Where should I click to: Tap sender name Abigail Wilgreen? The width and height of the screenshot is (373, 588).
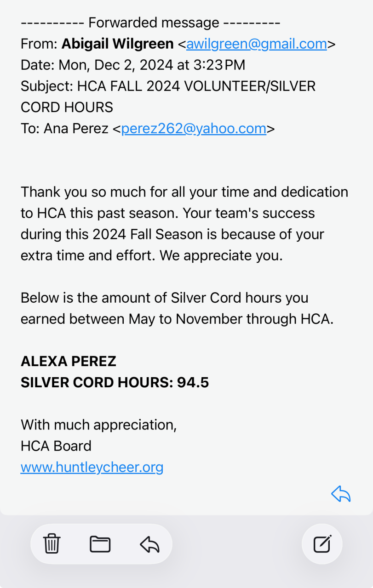point(117,44)
